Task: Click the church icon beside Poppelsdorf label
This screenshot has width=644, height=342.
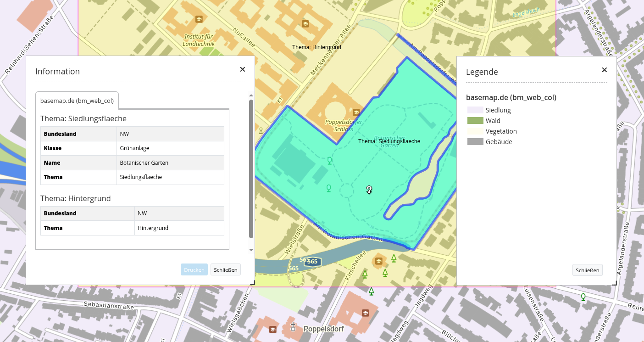Action: click(x=293, y=327)
